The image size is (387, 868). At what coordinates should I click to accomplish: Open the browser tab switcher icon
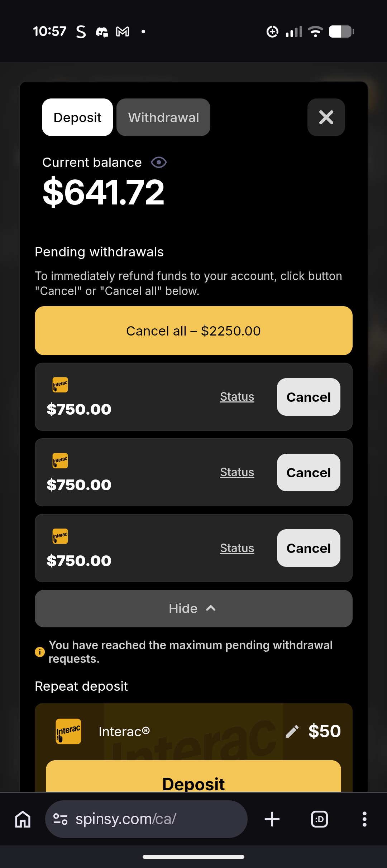click(319, 819)
